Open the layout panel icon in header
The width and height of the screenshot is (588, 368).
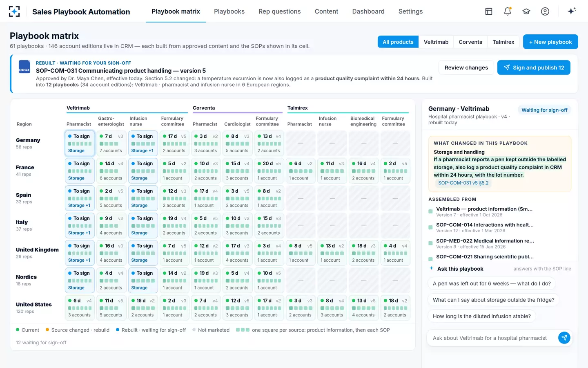tap(489, 11)
